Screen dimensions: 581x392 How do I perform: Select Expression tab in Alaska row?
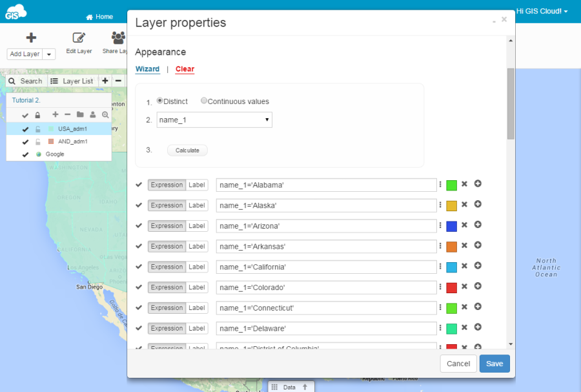167,205
